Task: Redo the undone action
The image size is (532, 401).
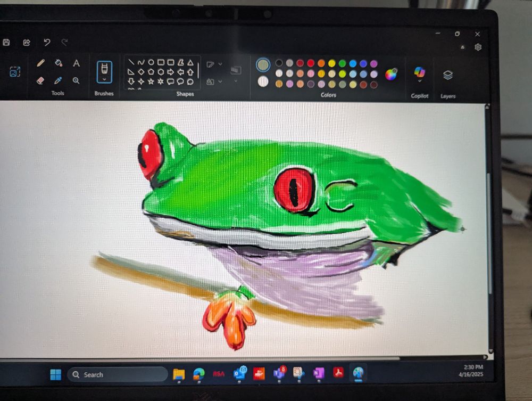Action: 64,43
